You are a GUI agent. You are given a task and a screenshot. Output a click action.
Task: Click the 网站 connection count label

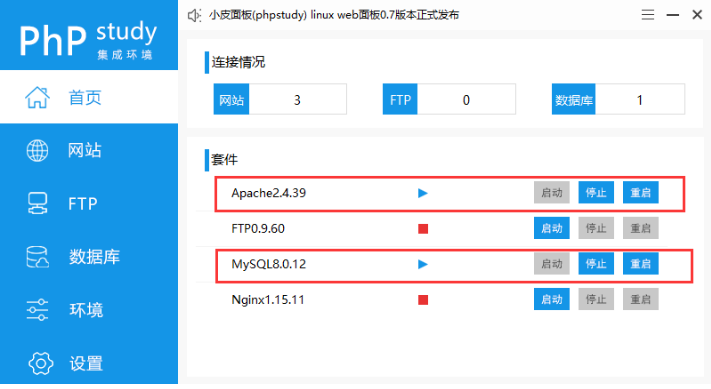[x=231, y=99]
